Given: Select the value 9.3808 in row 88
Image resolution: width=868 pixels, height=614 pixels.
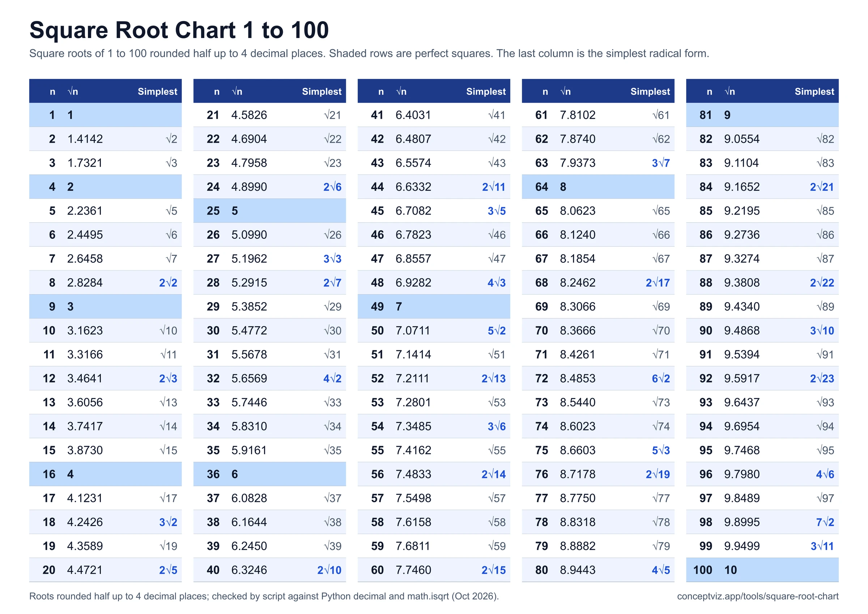Looking at the screenshot, I should click(742, 283).
